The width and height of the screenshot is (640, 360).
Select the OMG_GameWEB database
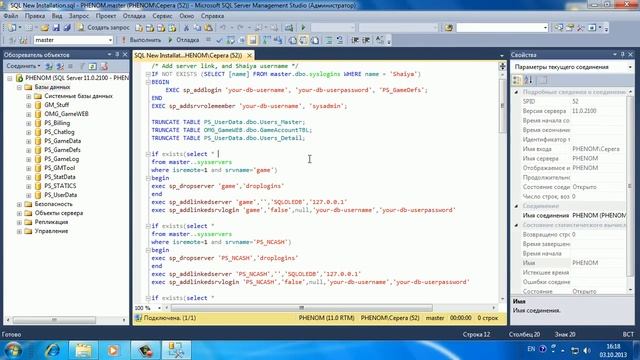[66, 114]
